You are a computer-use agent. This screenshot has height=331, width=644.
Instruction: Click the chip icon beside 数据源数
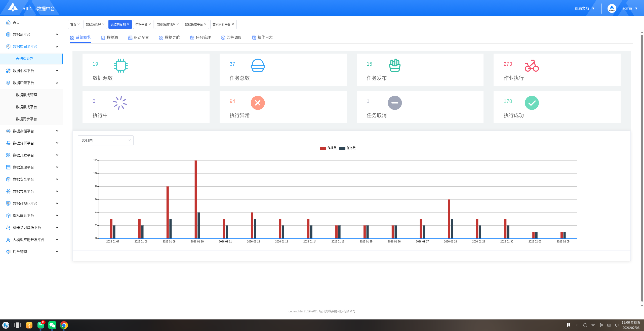(x=120, y=66)
